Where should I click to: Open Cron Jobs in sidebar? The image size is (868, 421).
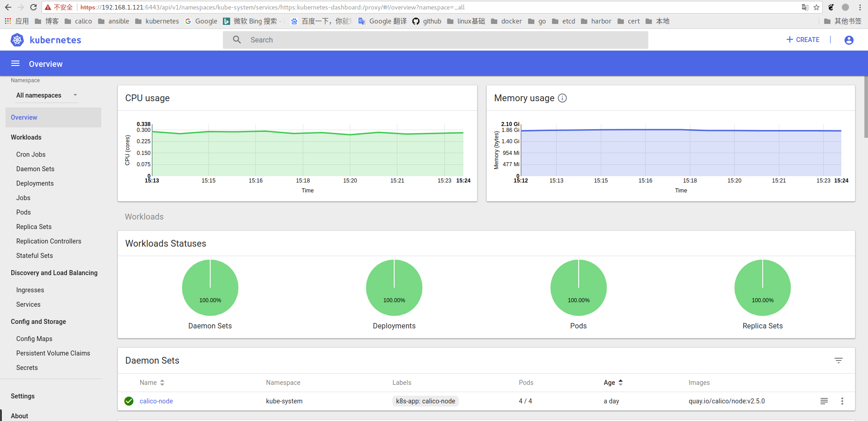(31, 154)
